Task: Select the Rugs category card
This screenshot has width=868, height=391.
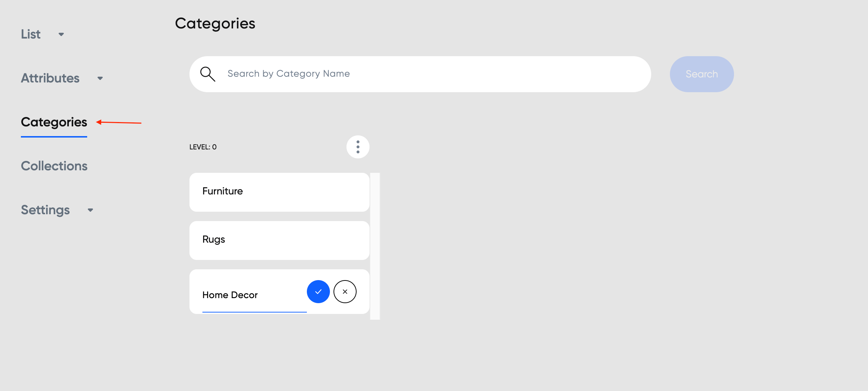Action: click(x=279, y=241)
